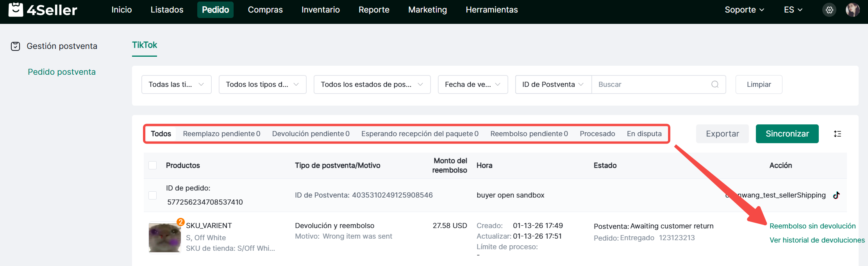Click the TikTok platform icon in order row
Image resolution: width=868 pixels, height=266 pixels.
point(836,195)
